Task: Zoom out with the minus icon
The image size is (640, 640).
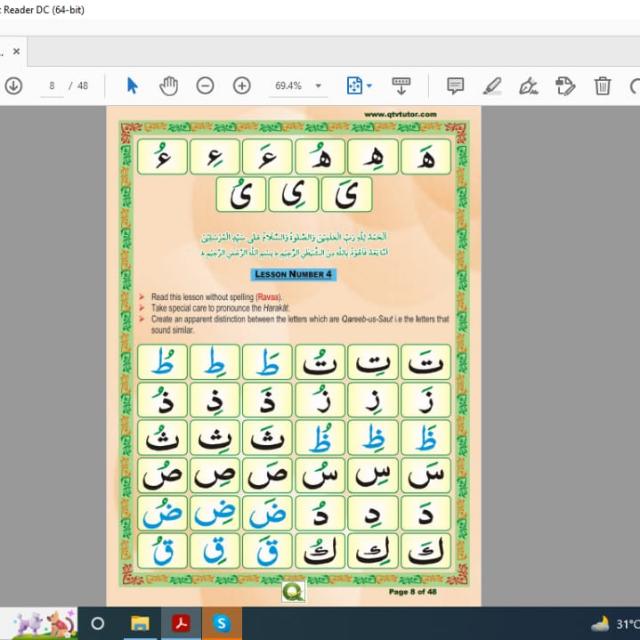Action: point(205,86)
